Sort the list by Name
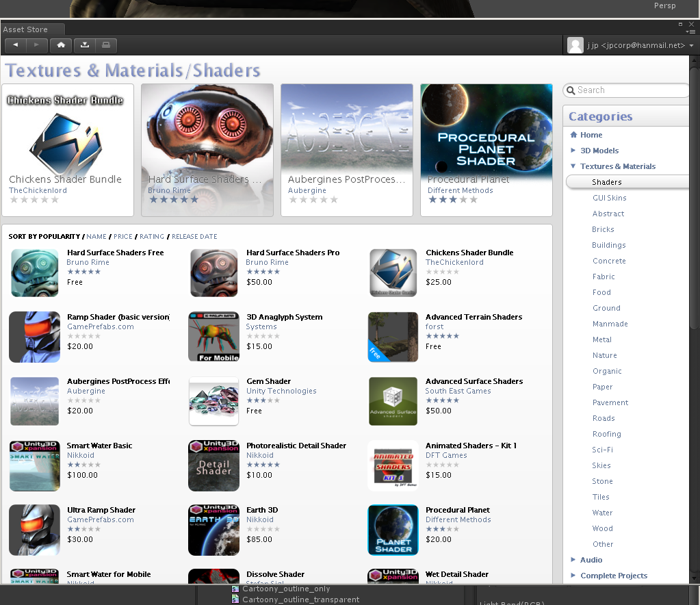This screenshot has width=700, height=605. pyautogui.click(x=96, y=237)
